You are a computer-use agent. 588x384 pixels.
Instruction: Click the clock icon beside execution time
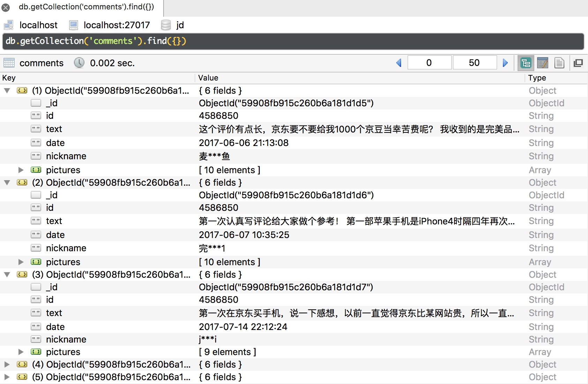click(x=80, y=63)
